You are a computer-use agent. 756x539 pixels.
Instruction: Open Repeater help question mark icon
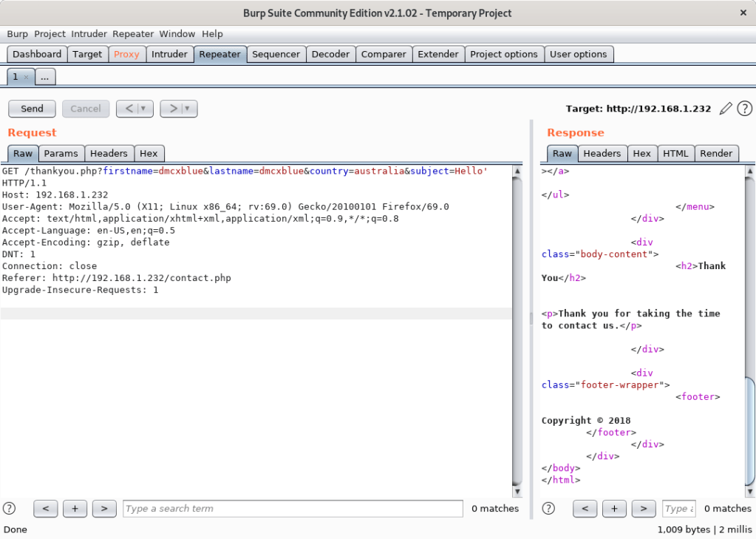744,109
